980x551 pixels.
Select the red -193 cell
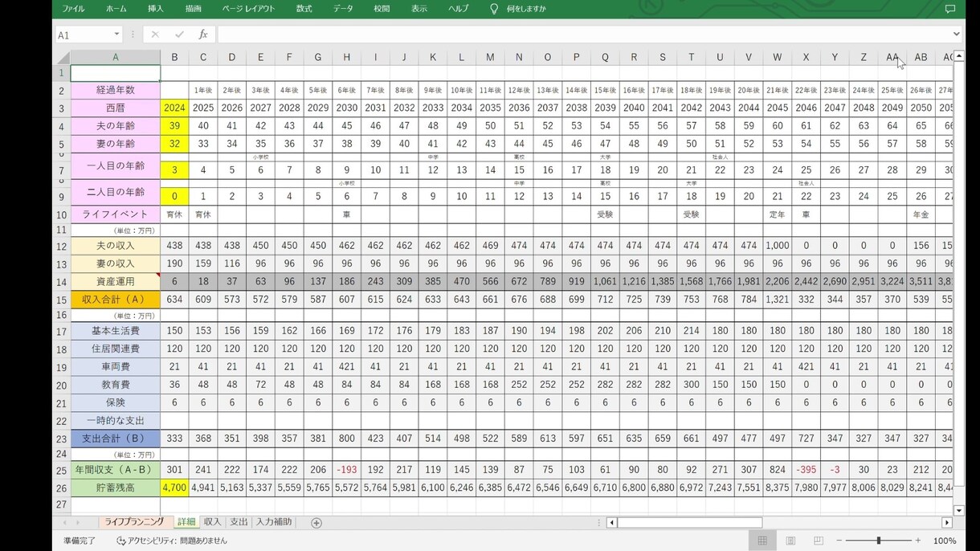pos(346,469)
